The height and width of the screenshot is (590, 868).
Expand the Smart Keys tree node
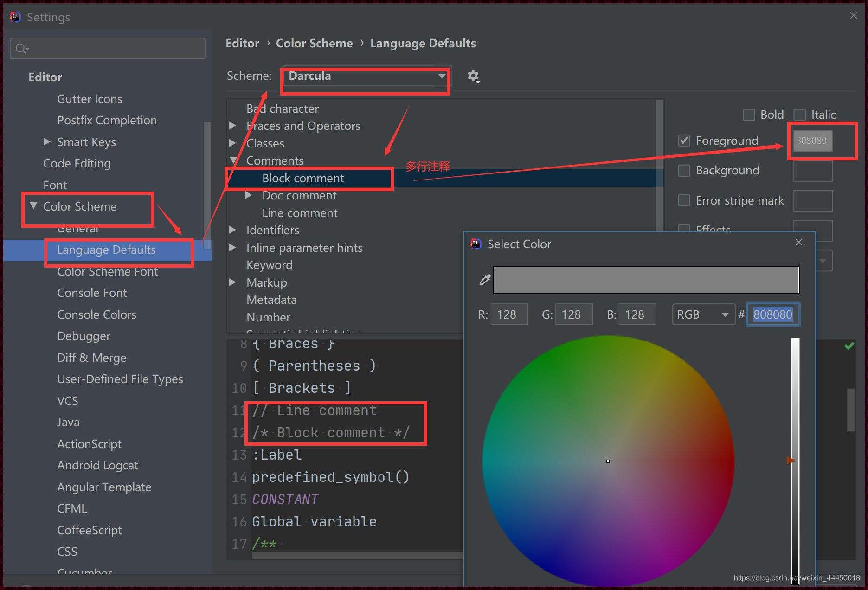tap(46, 141)
